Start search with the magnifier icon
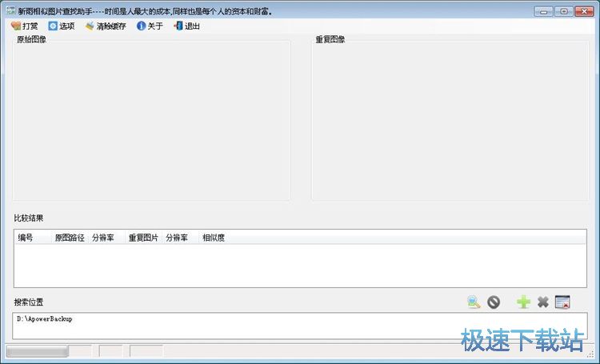The image size is (600, 364). pyautogui.click(x=474, y=302)
